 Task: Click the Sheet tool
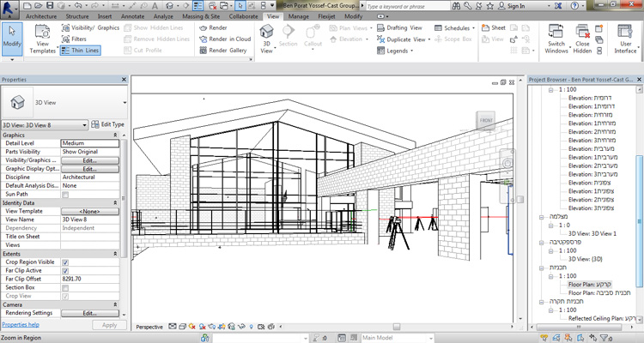(494, 28)
